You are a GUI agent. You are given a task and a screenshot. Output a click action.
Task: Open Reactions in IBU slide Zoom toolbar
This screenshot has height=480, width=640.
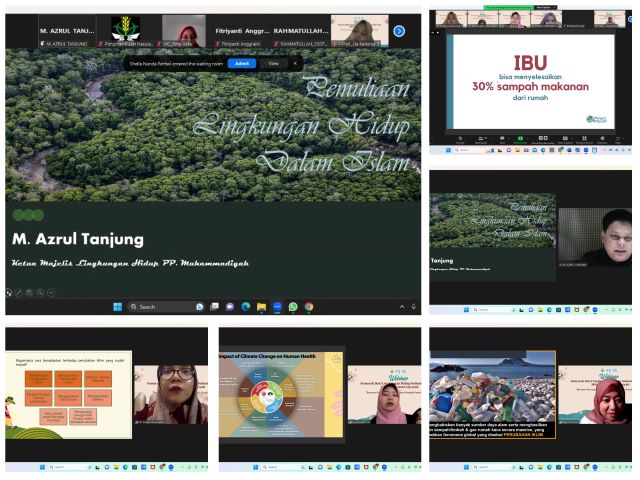pyautogui.click(x=602, y=140)
